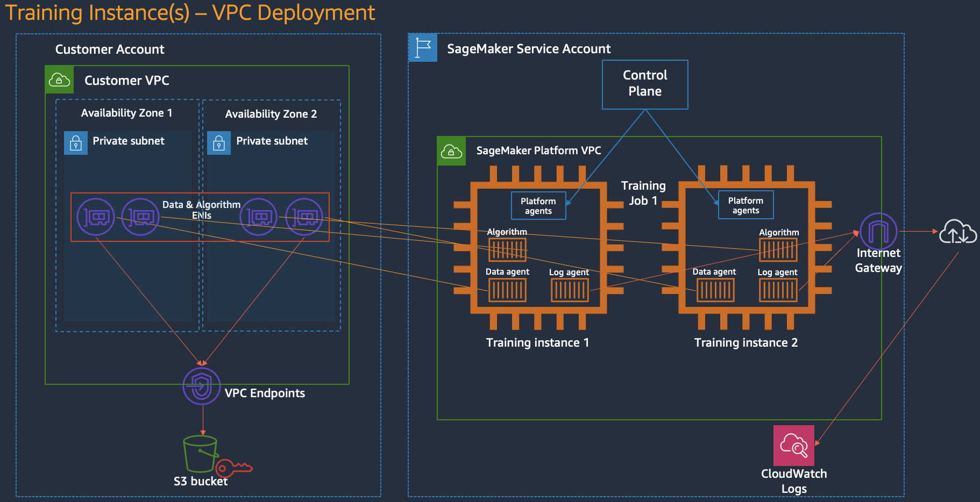Click the "Training Job 1" label
Viewport: 980px width, 502px height.
pyautogui.click(x=643, y=193)
